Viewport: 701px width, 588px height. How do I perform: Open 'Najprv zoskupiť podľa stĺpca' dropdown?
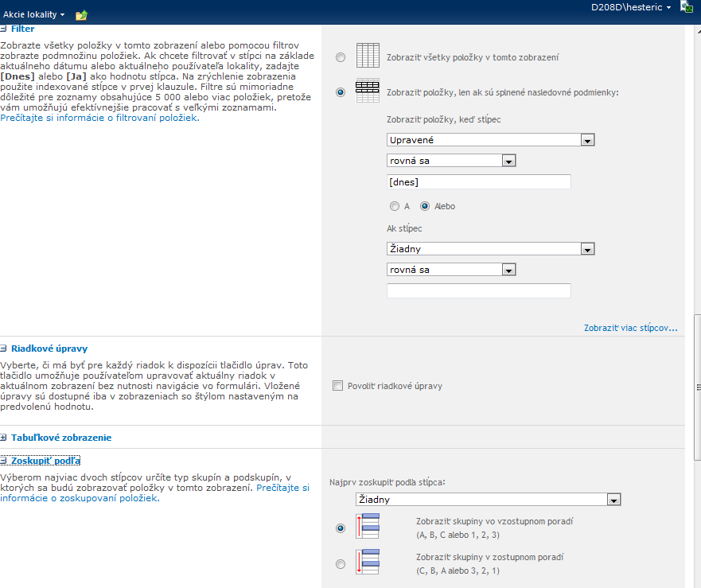(489, 500)
